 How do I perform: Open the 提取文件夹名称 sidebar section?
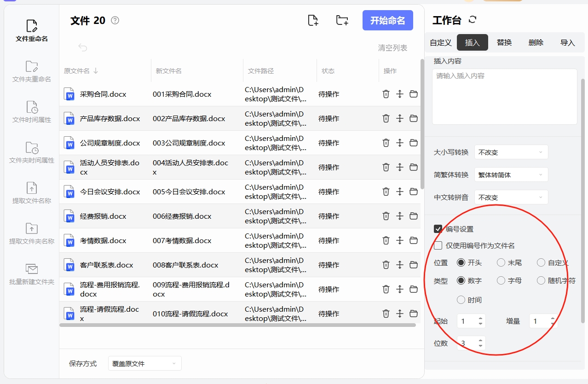point(32,234)
